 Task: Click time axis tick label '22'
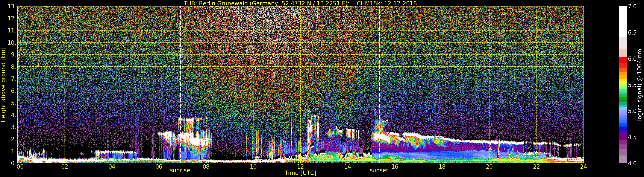click(x=536, y=167)
